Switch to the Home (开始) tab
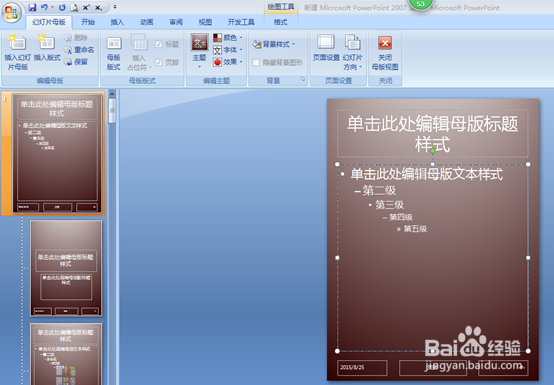Screen dimensions: 554x385 coord(88,22)
